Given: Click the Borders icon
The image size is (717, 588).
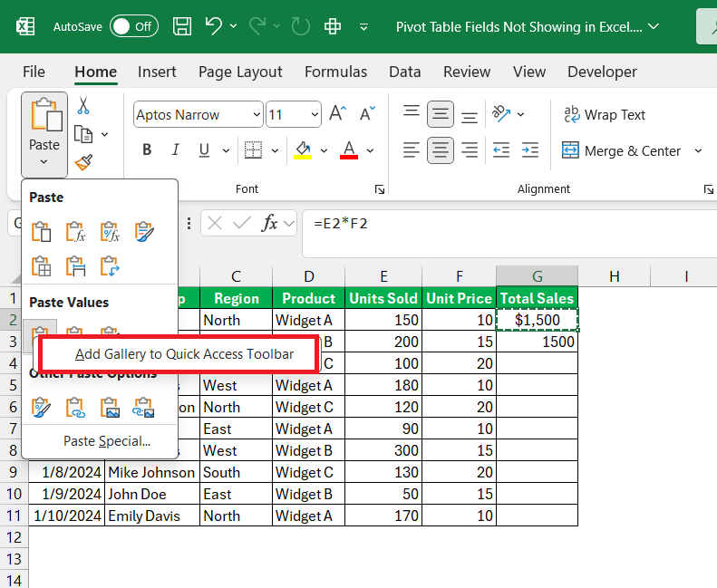Looking at the screenshot, I should [253, 149].
